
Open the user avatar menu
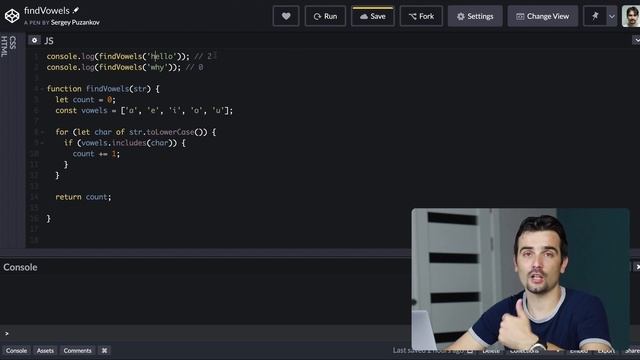[631, 16]
